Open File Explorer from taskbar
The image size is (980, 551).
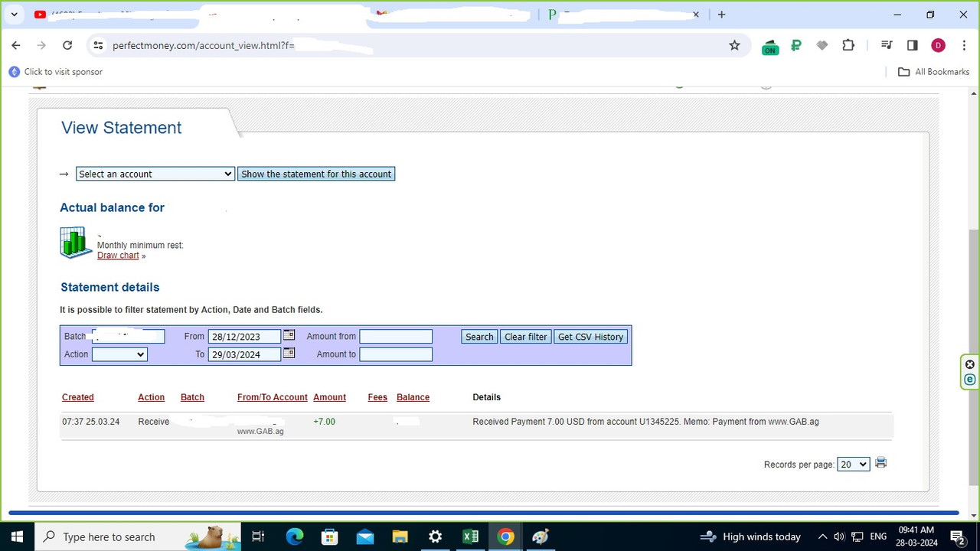pos(400,536)
